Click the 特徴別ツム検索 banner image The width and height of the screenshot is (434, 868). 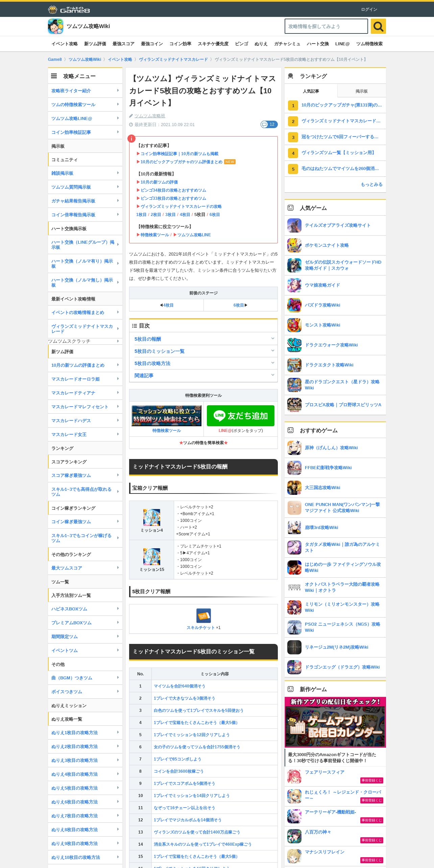(x=166, y=416)
